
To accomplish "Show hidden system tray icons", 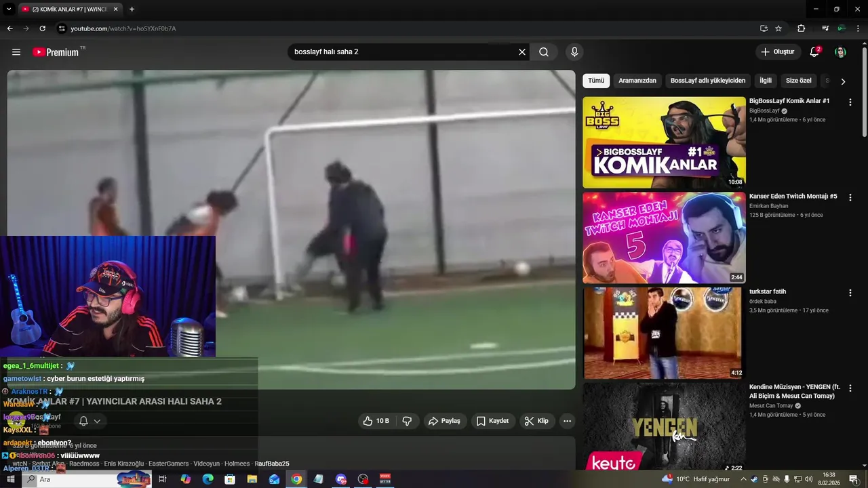I will (x=743, y=479).
